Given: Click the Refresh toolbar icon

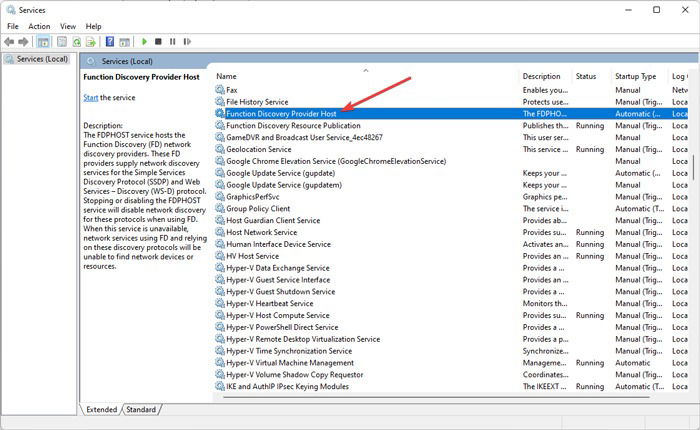Looking at the screenshot, I should 77,42.
